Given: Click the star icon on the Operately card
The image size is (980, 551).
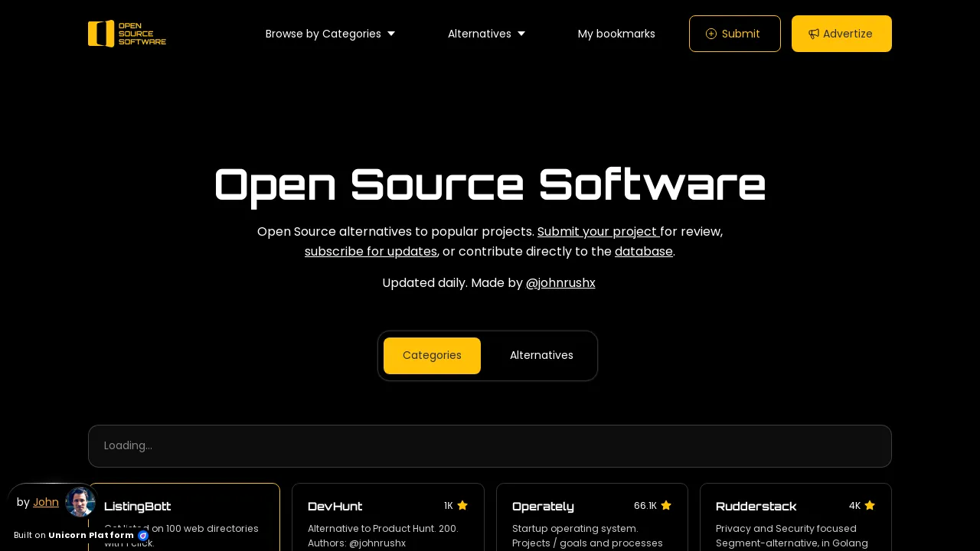Looking at the screenshot, I should 666,505.
